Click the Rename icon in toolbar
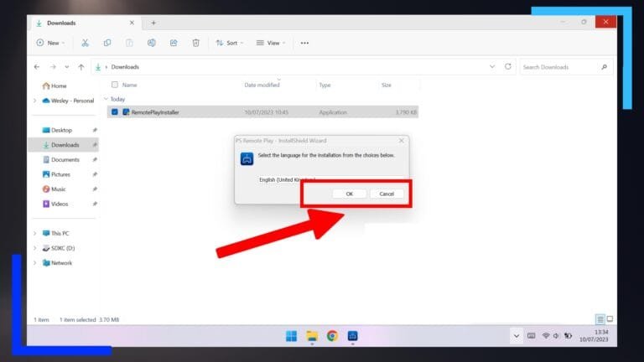This screenshot has height=362, width=644. pyautogui.click(x=152, y=43)
